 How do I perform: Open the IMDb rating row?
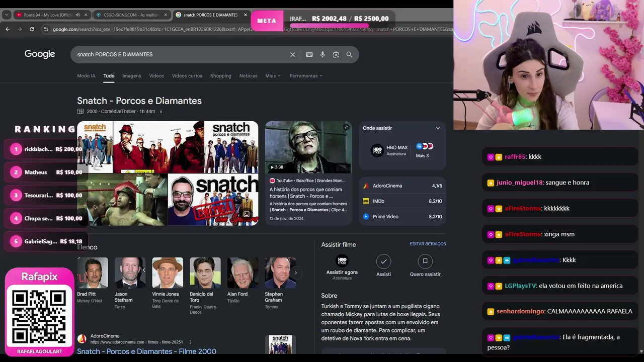tap(403, 201)
